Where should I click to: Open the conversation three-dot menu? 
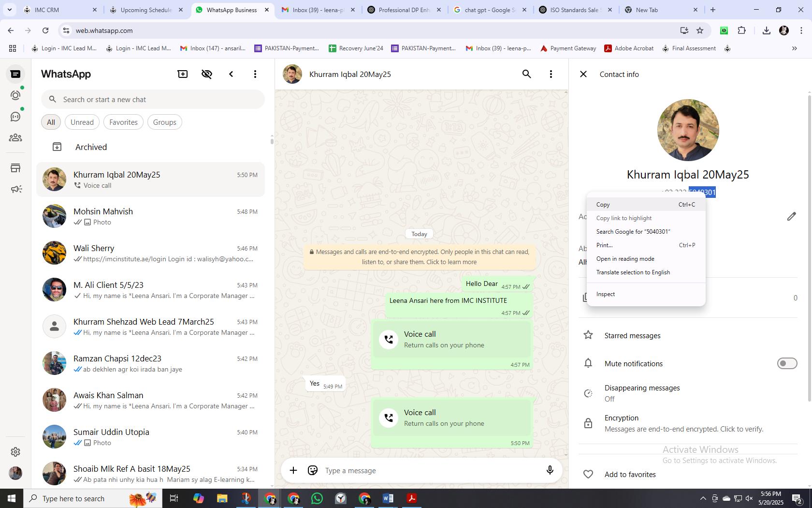551,74
